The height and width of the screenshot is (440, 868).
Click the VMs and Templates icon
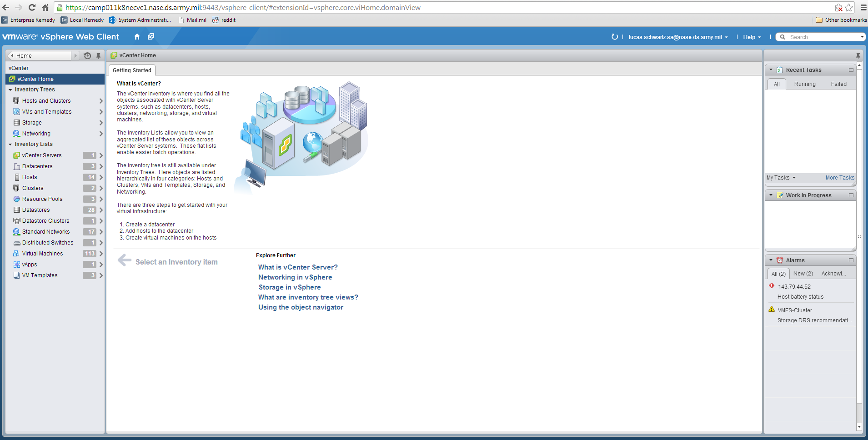(16, 112)
